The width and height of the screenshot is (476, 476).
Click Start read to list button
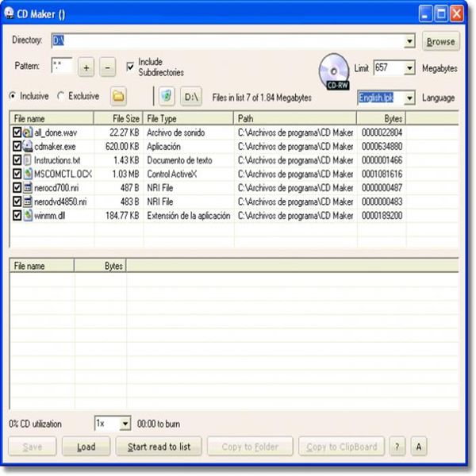[x=159, y=446]
